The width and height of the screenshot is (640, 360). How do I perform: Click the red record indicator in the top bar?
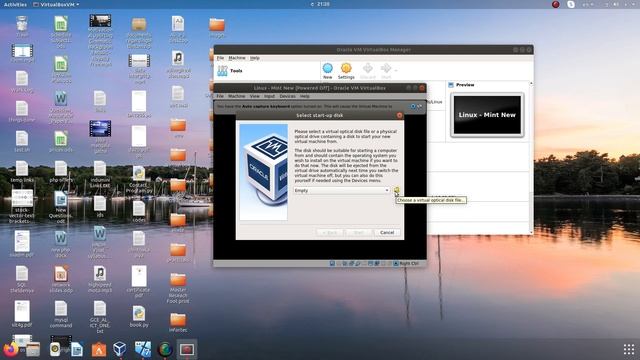tap(556, 4)
